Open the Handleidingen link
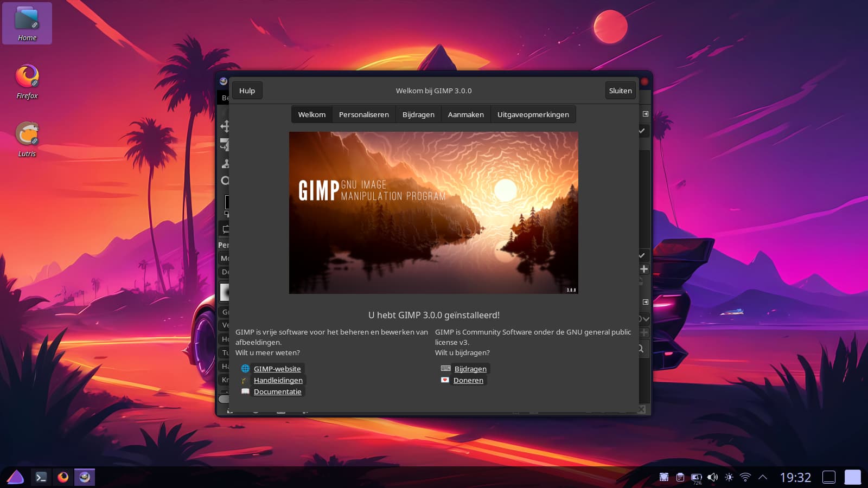The image size is (868, 488). (278, 380)
